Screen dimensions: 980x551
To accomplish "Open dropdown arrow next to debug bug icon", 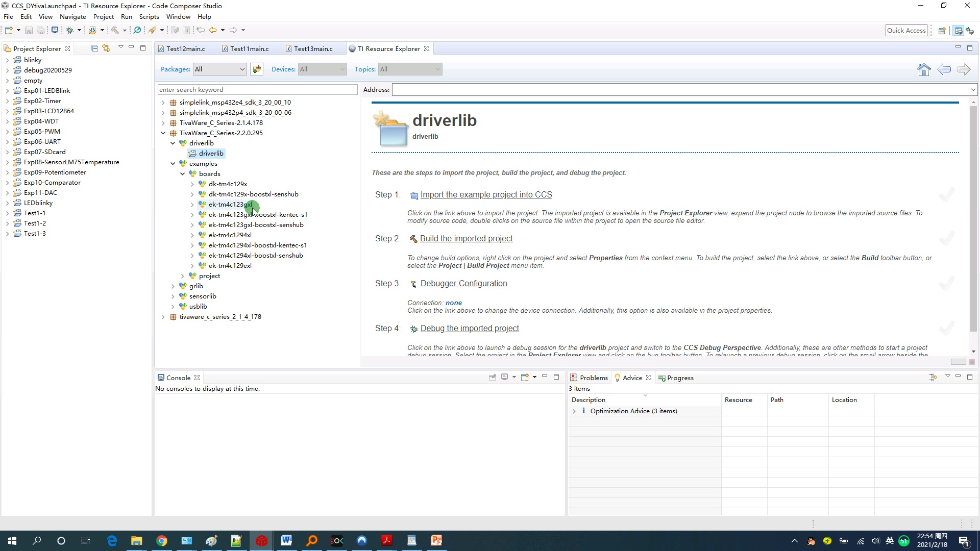I will (x=79, y=30).
